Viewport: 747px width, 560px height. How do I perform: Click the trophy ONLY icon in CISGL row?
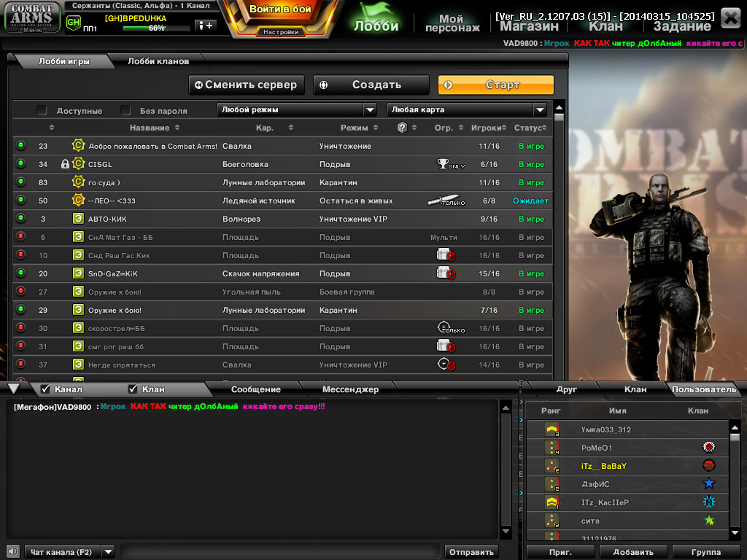point(450,164)
